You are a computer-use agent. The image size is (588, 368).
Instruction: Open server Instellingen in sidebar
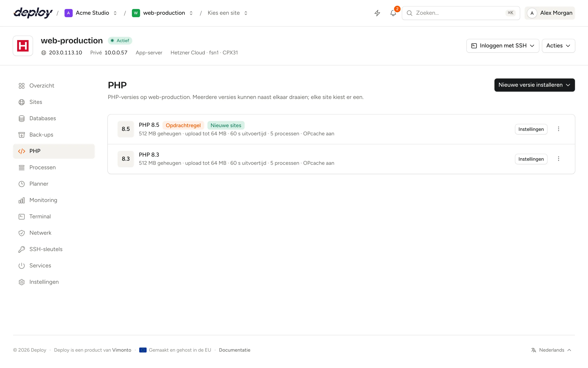click(x=54, y=282)
